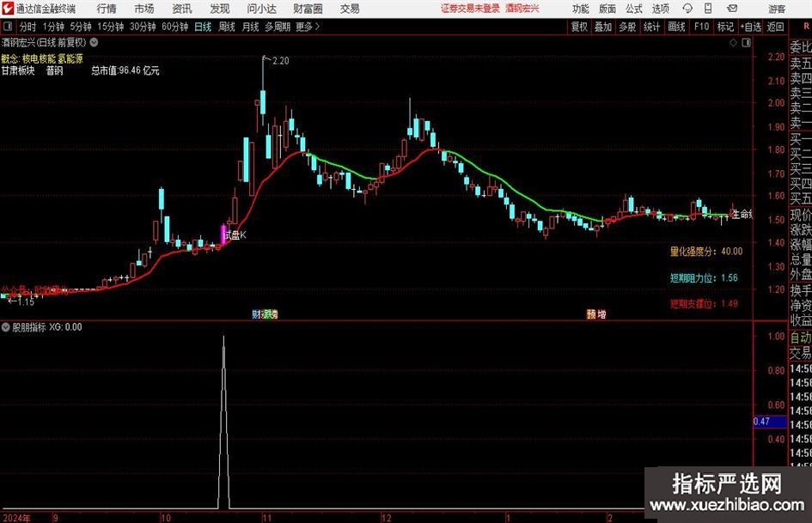This screenshot has width=812, height=523.
Task: Click the 复权 toolbar button
Action: pyautogui.click(x=579, y=27)
